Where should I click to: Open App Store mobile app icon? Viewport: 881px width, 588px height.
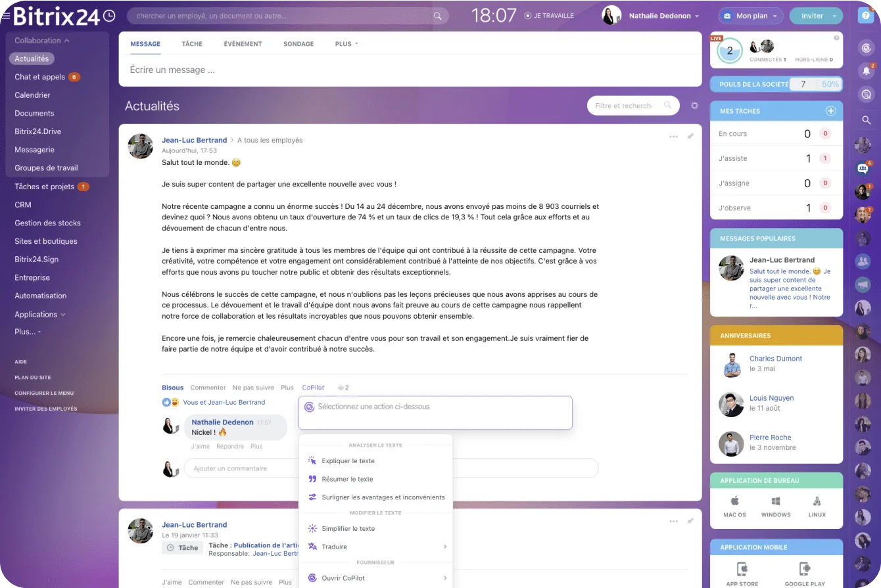click(x=742, y=569)
